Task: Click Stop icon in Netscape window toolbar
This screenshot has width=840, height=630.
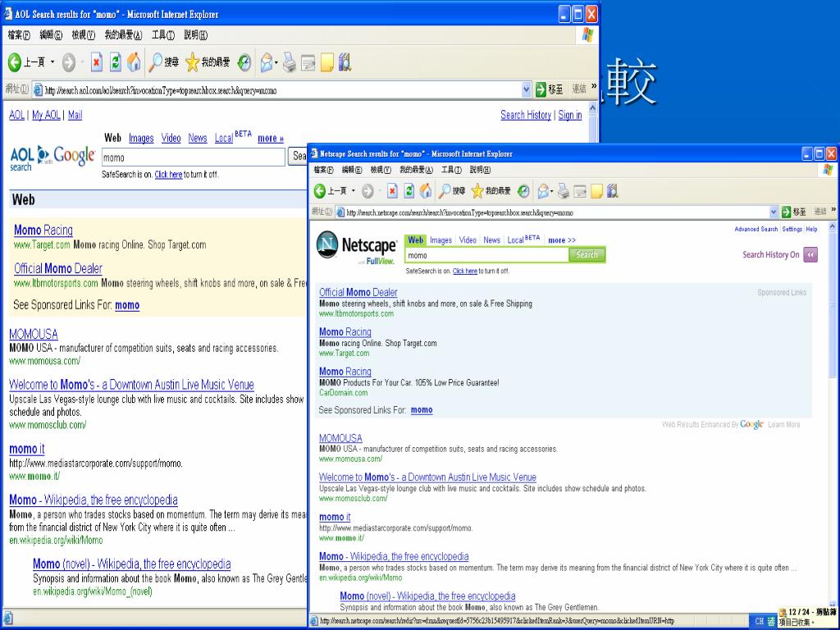Action: (393, 190)
